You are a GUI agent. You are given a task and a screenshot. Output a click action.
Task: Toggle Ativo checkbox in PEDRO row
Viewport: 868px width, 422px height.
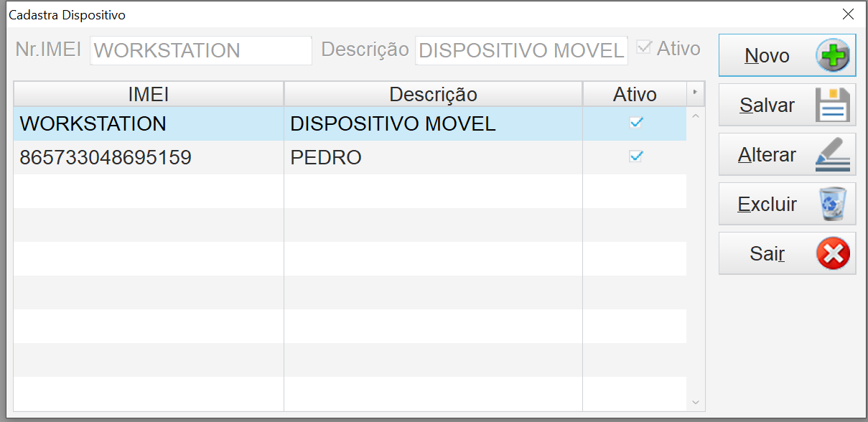[x=635, y=156]
